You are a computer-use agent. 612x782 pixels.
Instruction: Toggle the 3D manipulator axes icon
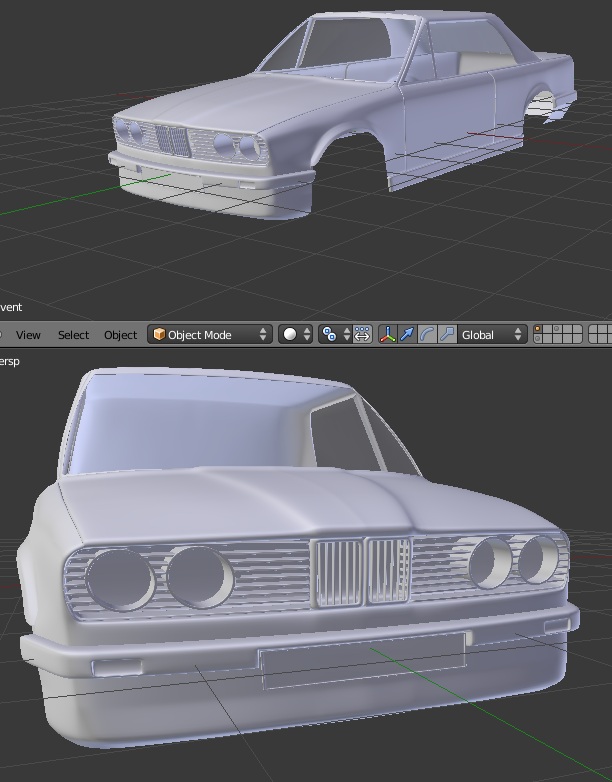(x=388, y=334)
